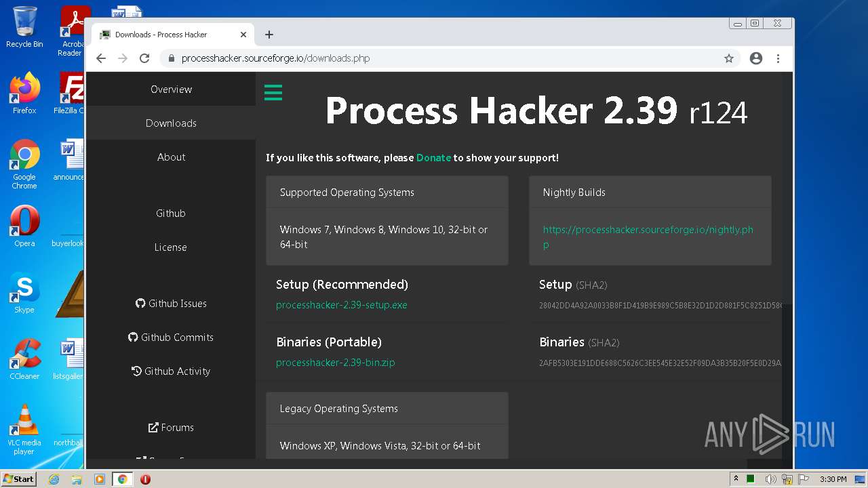Click the padlock site info icon
The width and height of the screenshot is (868, 488).
click(172, 58)
